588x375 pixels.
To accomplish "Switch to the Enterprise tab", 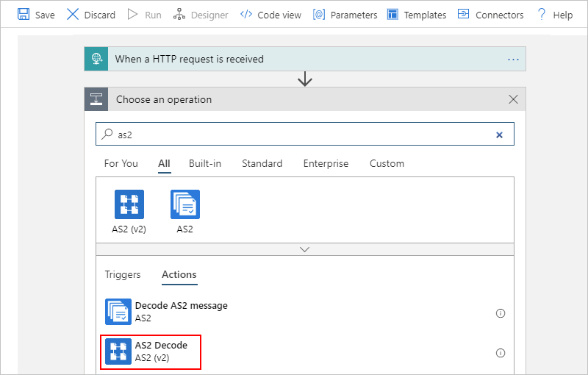I will pos(326,163).
